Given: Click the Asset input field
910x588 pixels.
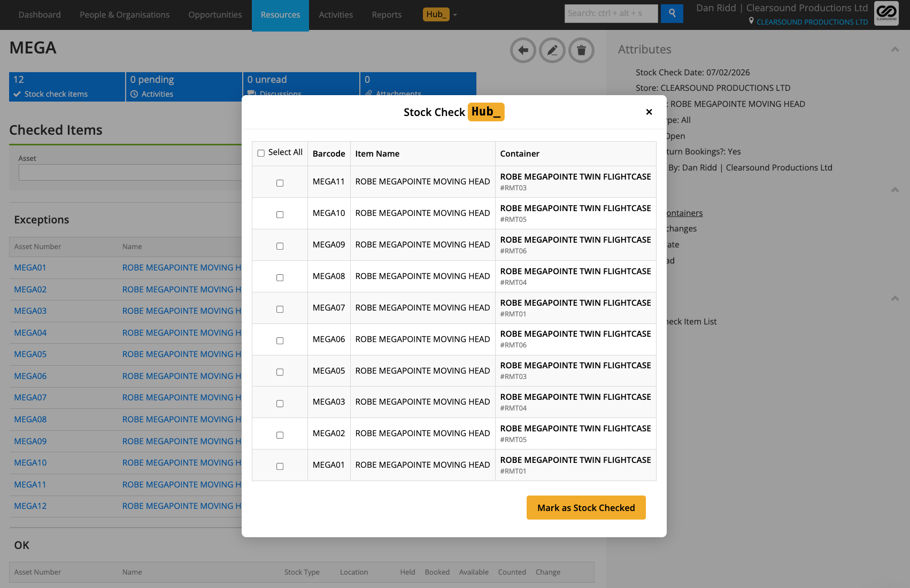Looking at the screenshot, I should (x=130, y=172).
